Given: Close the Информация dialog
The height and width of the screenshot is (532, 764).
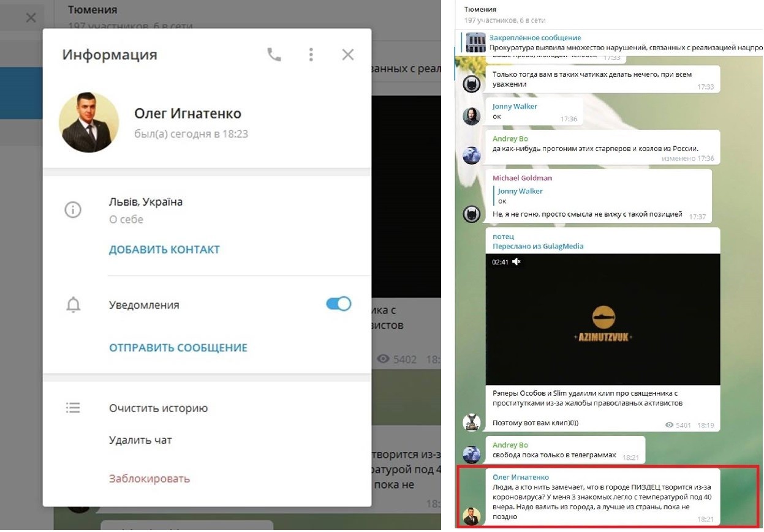Looking at the screenshot, I should click(x=348, y=55).
